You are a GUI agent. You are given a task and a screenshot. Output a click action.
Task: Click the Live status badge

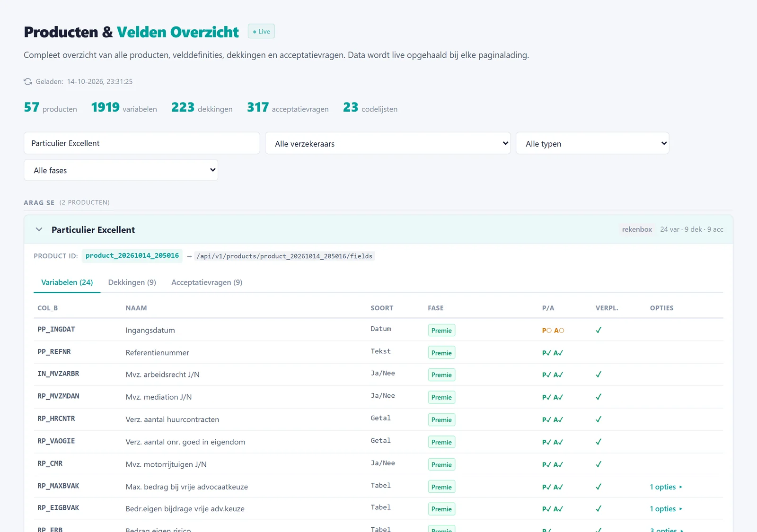click(x=261, y=31)
